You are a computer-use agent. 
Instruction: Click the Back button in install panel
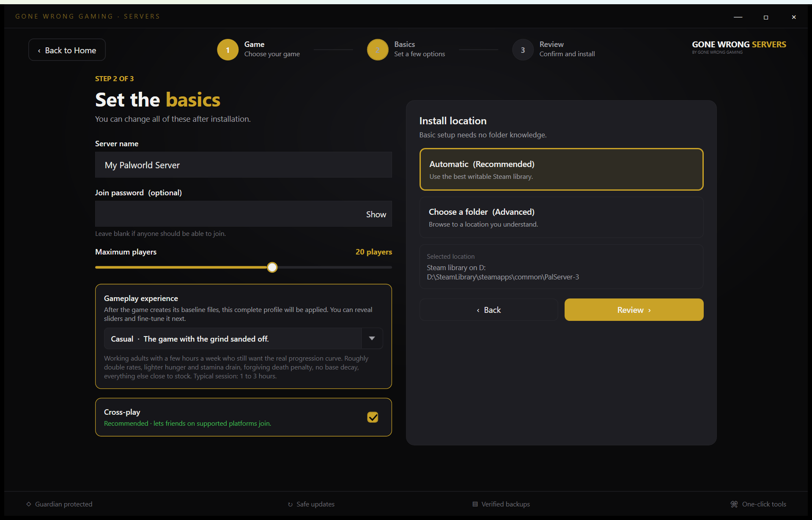[488, 310]
